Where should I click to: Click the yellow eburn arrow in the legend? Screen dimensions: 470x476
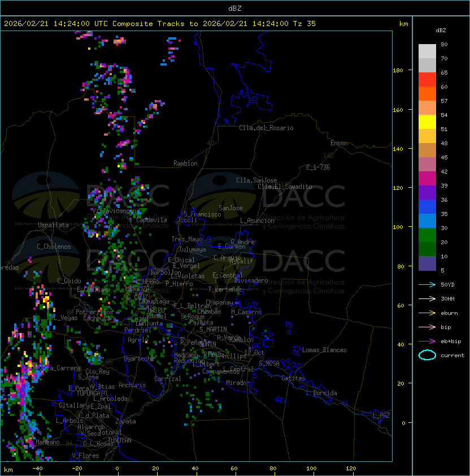(427, 313)
